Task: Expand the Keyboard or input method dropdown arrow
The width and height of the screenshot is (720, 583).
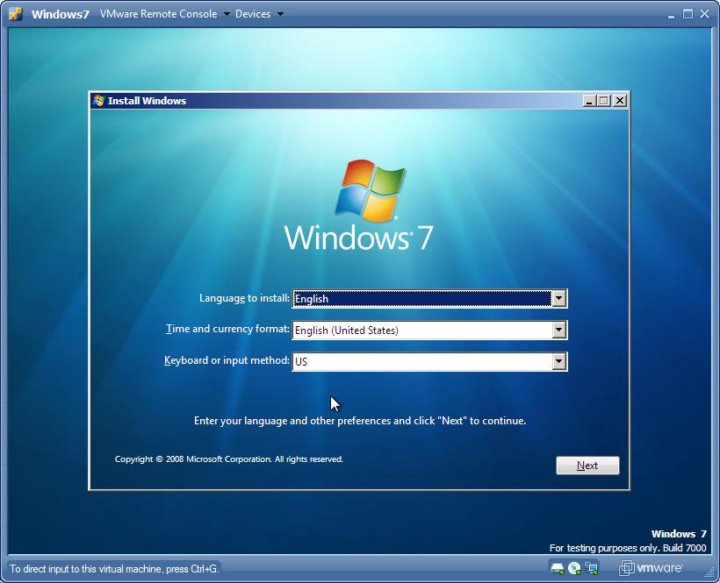Action: pos(559,362)
